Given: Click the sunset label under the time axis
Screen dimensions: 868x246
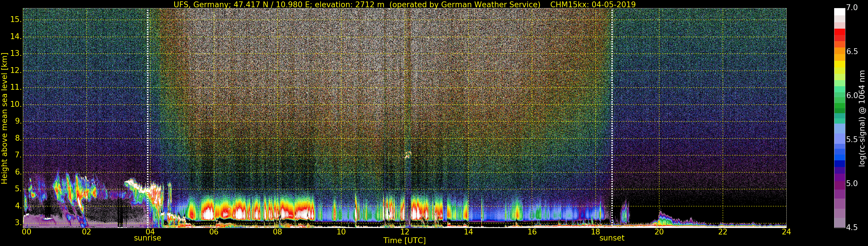Looking at the screenshot, I should click(x=612, y=238).
